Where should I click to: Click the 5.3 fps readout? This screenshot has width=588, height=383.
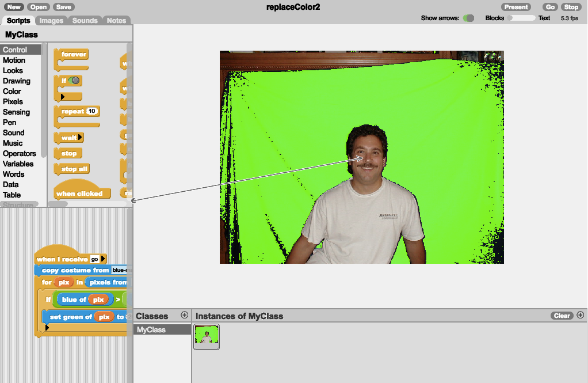(569, 18)
